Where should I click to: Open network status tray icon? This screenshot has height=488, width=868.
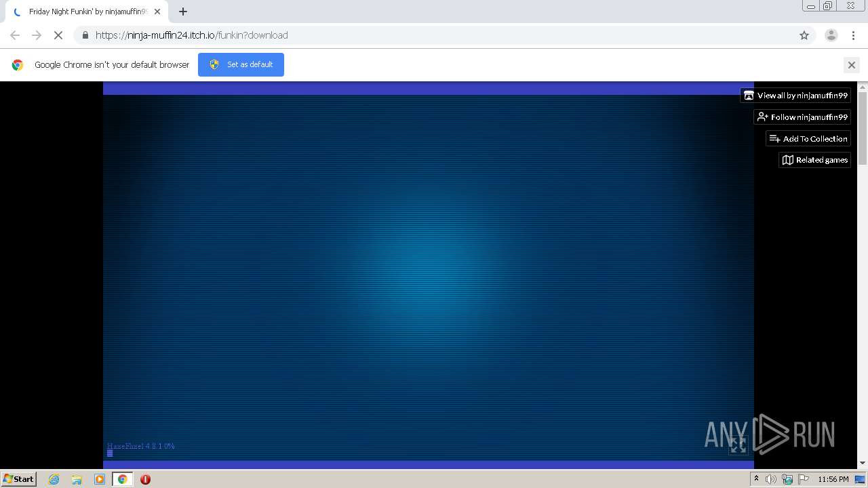pyautogui.click(x=787, y=479)
